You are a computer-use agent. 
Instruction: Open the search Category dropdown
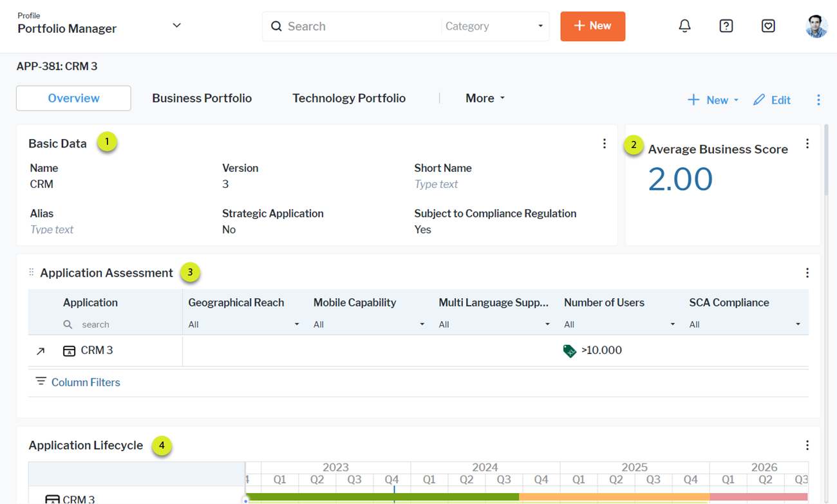point(494,26)
